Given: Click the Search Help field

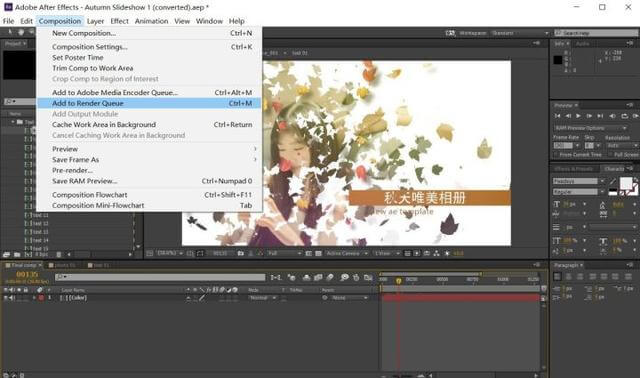Looking at the screenshot, I should 596,33.
